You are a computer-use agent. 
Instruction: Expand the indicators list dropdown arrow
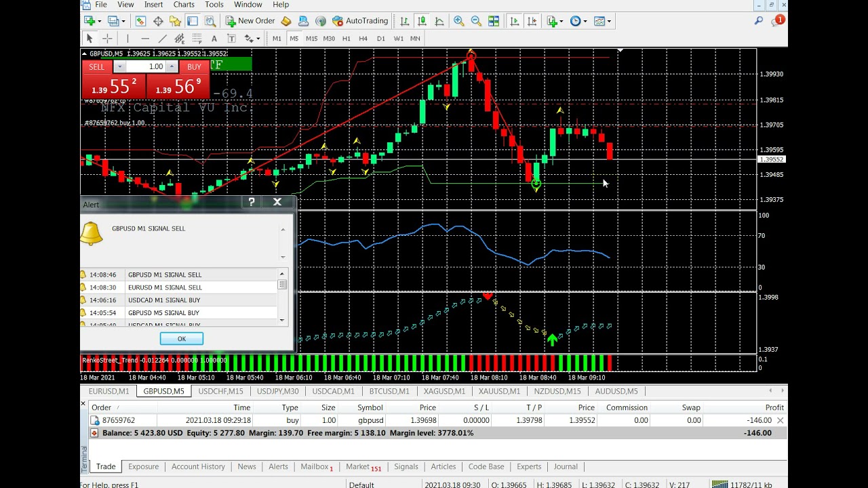click(561, 21)
